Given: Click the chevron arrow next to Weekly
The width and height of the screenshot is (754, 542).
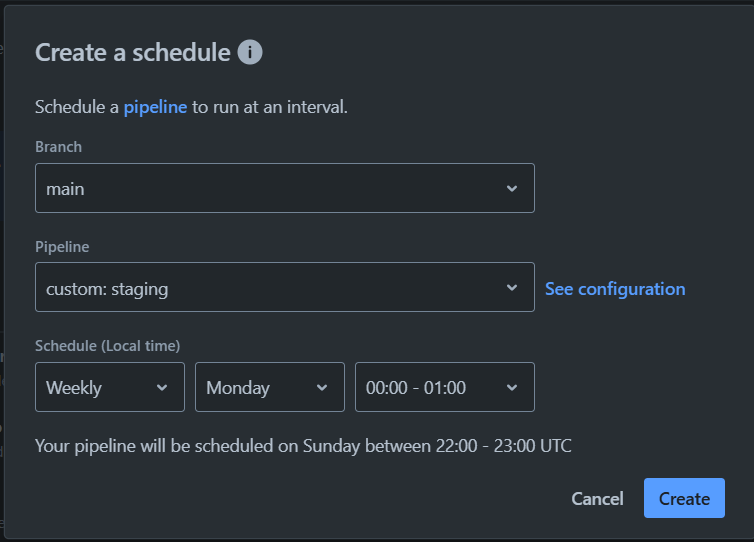Looking at the screenshot, I should [162, 388].
